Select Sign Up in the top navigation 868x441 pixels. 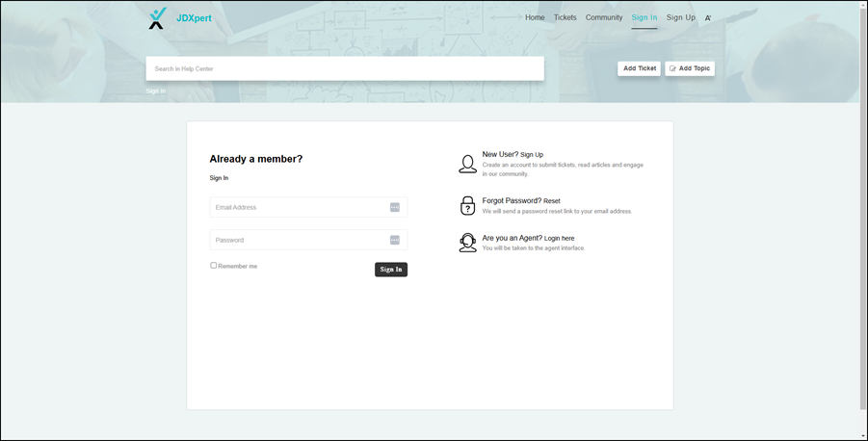click(x=680, y=17)
